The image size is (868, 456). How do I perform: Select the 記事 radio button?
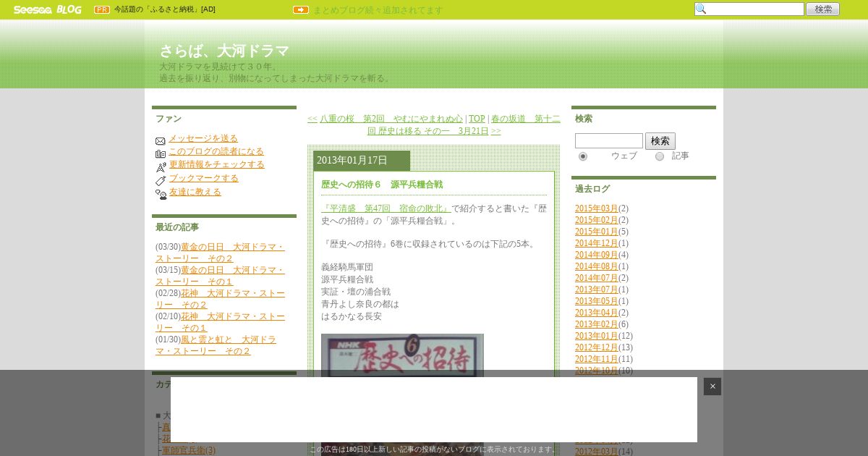(x=660, y=156)
